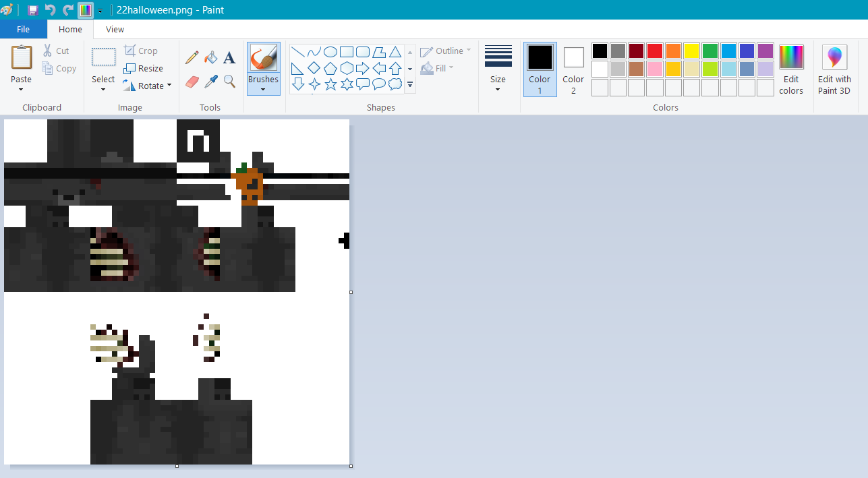The width and height of the screenshot is (868, 478).
Task: Expand the Rotate dropdown menu
Action: pos(169,86)
